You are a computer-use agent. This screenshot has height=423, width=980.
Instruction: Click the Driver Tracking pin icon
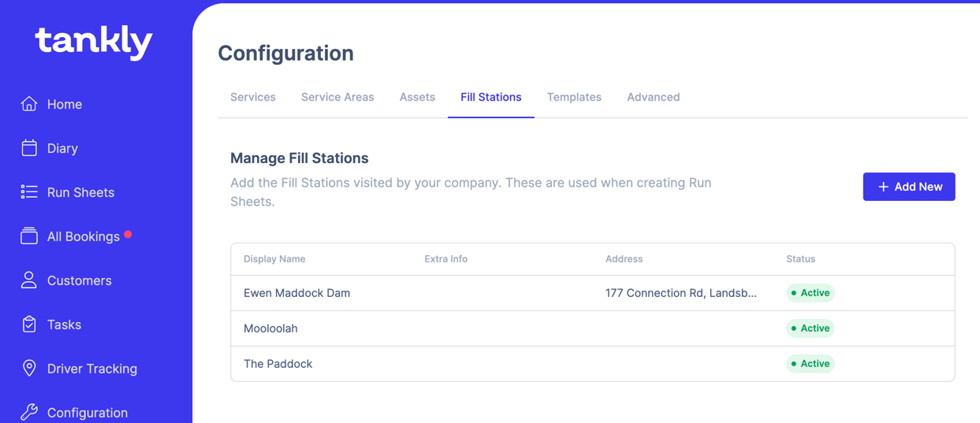[x=29, y=369]
